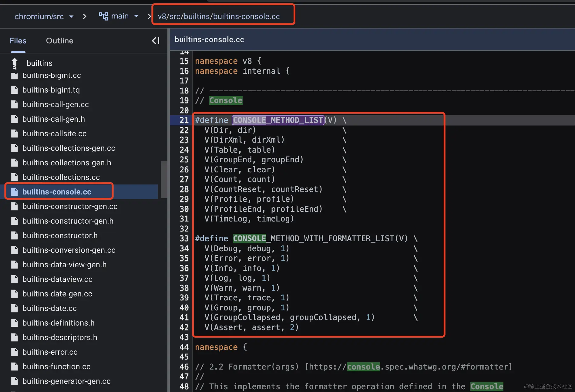575x392 pixels.
Task: Open builtins-error.cc file
Action: point(50,352)
